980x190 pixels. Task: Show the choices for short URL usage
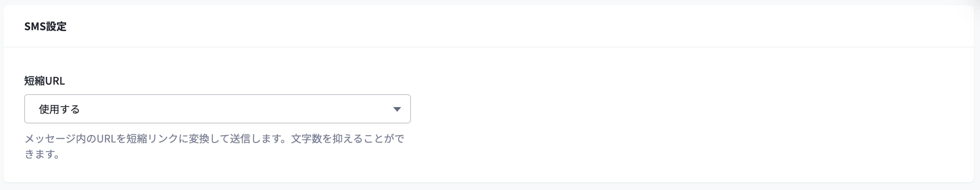click(x=217, y=109)
